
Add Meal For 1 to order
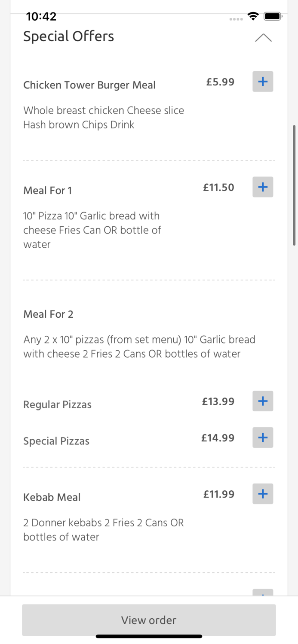point(263,187)
